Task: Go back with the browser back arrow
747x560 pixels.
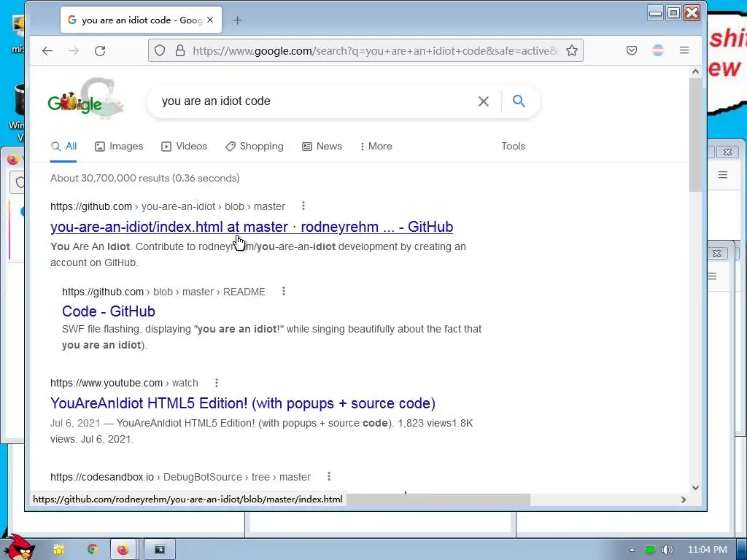Action: [47, 51]
